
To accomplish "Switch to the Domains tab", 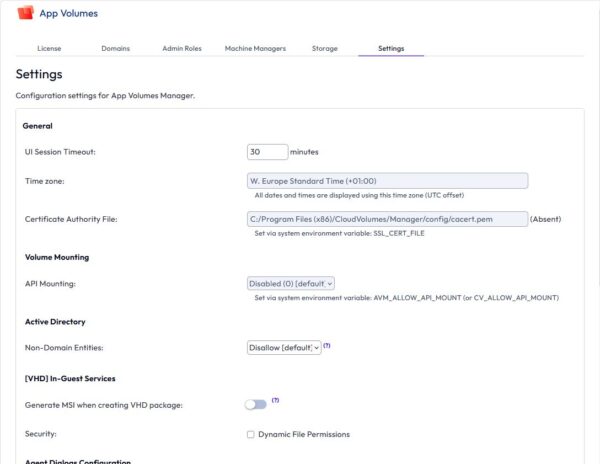I will click(x=116, y=49).
